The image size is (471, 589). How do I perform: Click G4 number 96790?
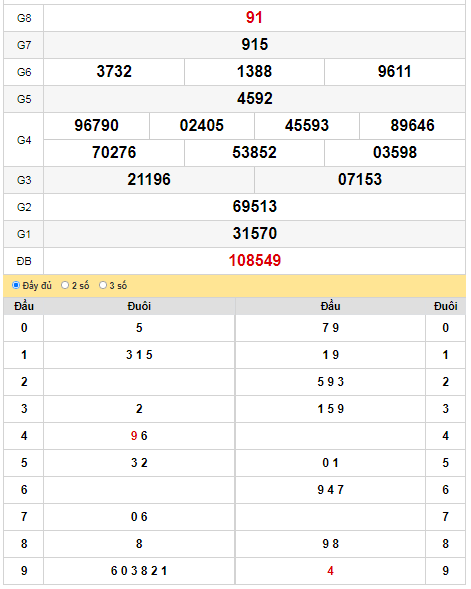click(x=97, y=126)
